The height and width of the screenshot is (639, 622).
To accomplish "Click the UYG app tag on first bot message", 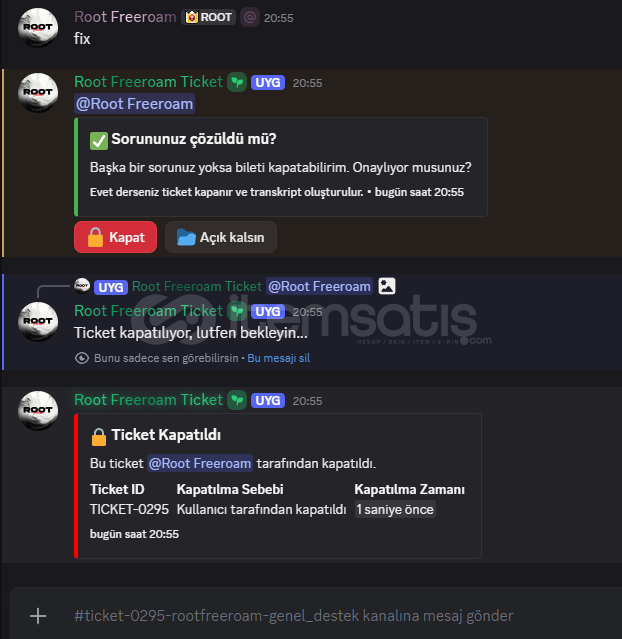I will 268,82.
